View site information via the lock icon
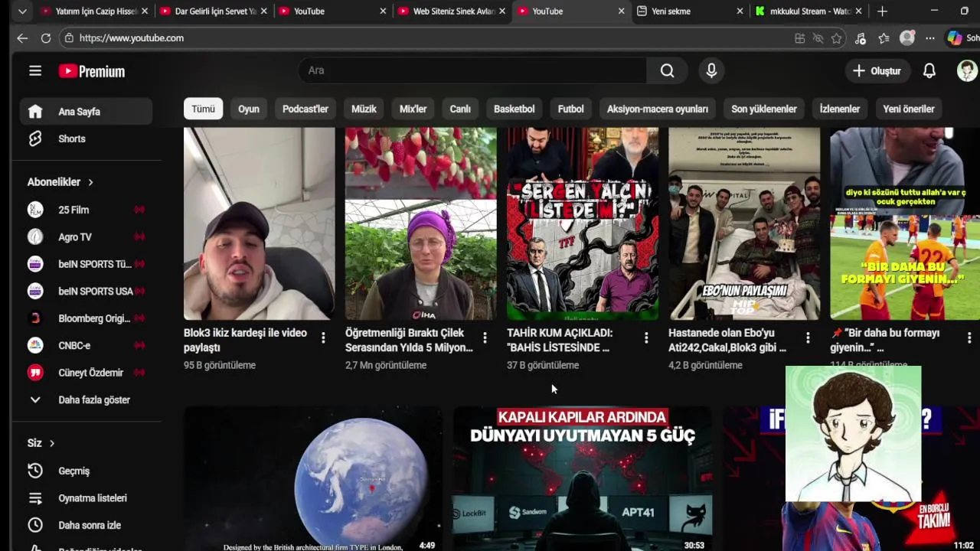 point(69,38)
